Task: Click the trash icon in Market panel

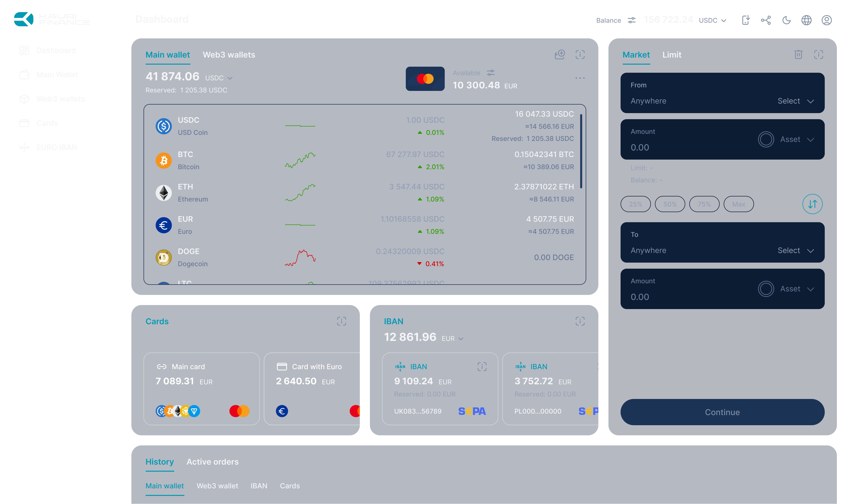Action: click(798, 55)
